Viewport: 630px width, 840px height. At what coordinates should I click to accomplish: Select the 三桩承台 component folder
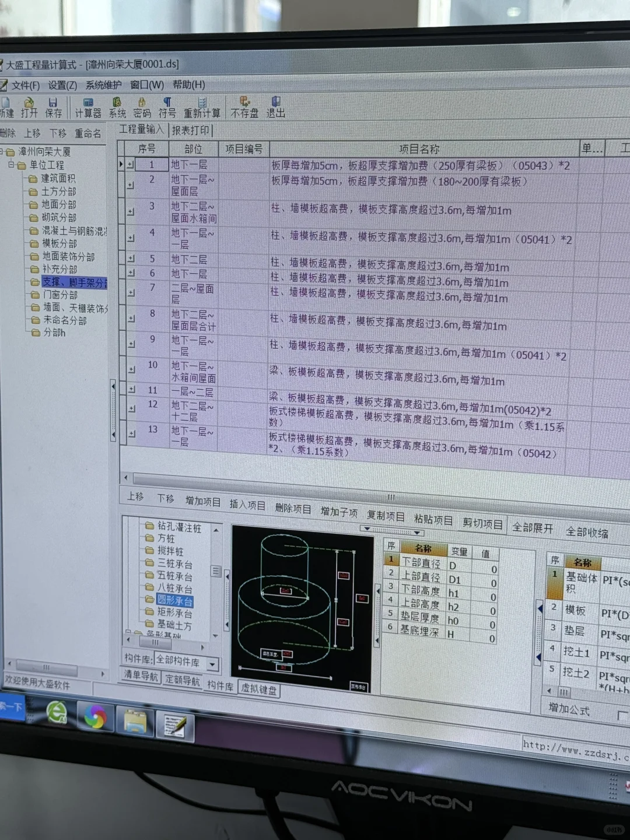169,563
